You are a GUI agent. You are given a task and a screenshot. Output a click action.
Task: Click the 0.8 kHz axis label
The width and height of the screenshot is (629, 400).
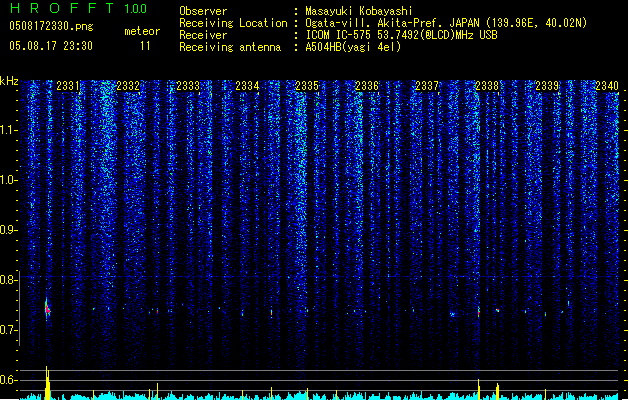click(8, 280)
